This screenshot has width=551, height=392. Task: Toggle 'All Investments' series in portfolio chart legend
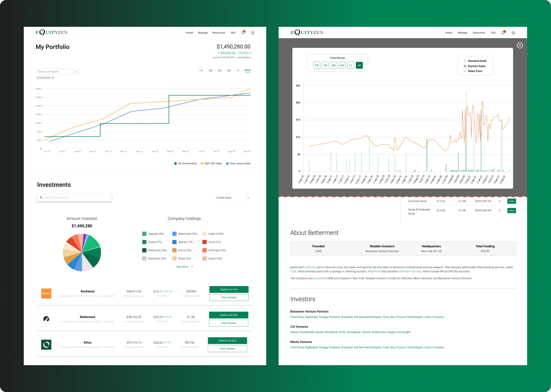186,163
